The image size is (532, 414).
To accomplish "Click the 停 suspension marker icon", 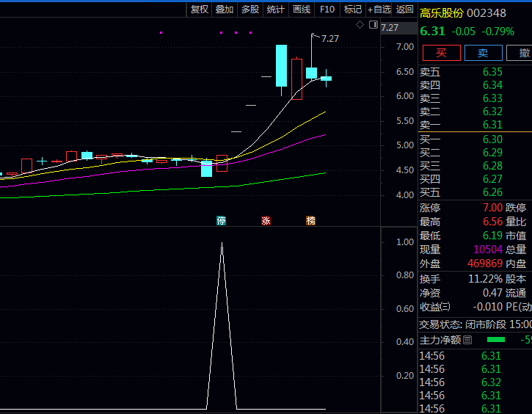I will pyautogui.click(x=221, y=221).
